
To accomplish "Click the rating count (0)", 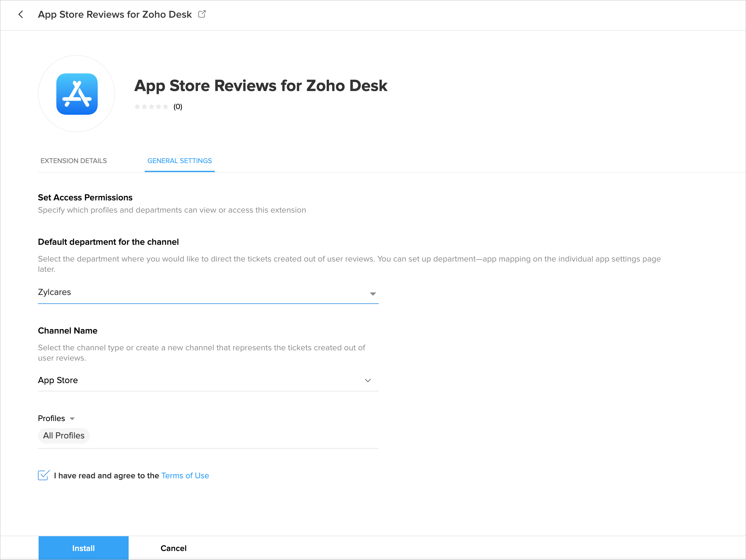I will click(178, 107).
